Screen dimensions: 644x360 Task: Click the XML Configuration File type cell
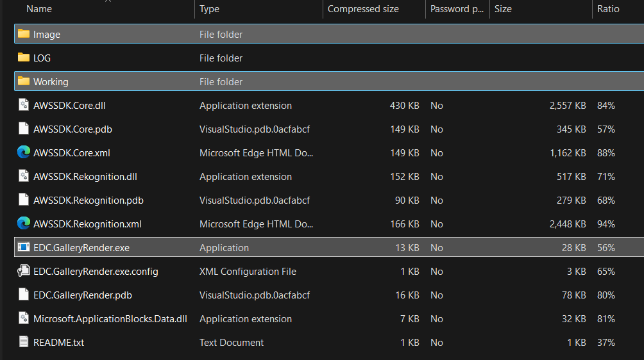248,272
